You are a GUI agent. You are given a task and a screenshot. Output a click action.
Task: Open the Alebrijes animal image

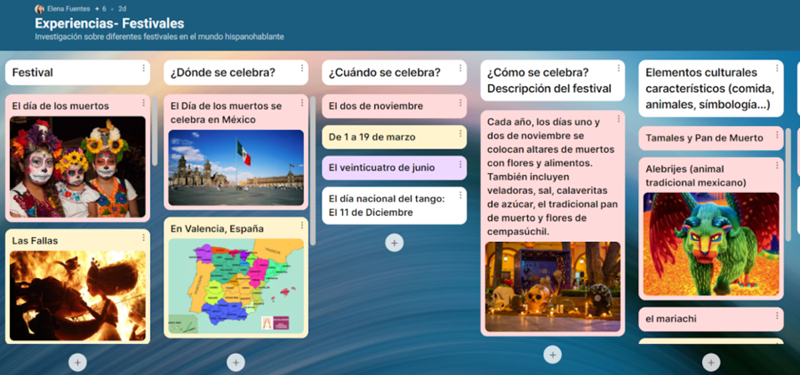[711, 244]
